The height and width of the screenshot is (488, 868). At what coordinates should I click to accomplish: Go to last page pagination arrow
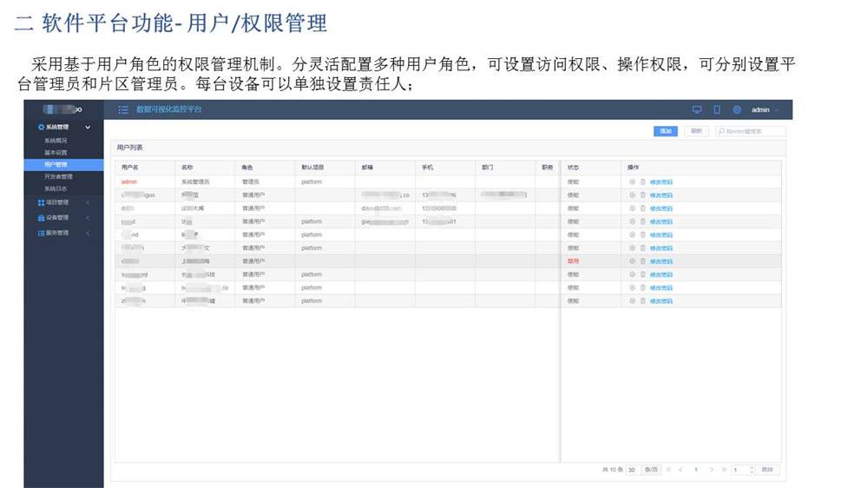(x=723, y=470)
